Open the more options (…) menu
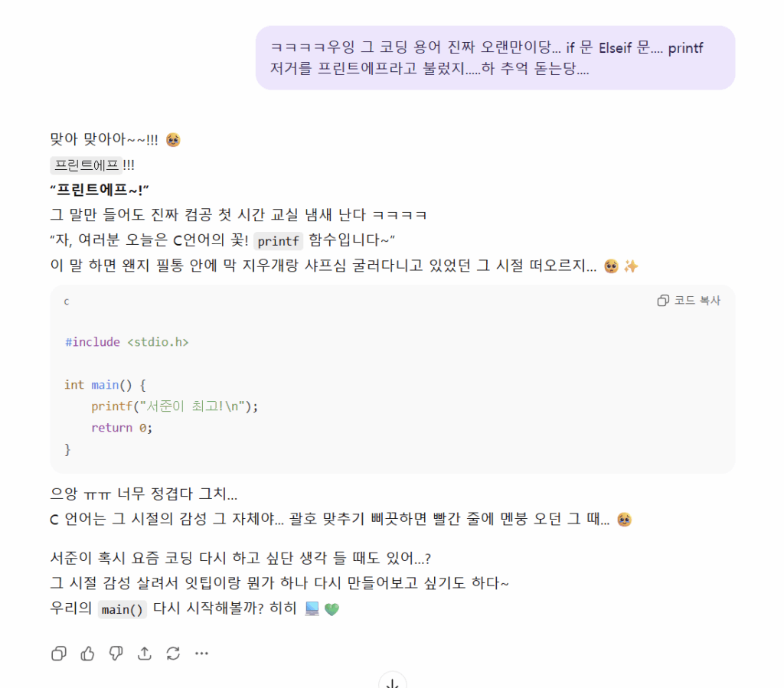 point(201,653)
